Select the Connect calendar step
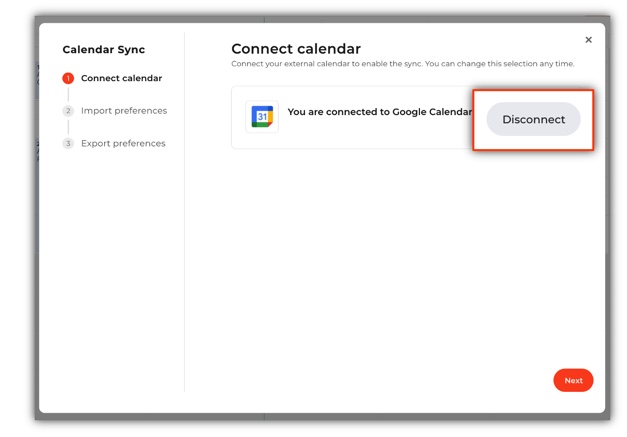Image resolution: width=627 pixels, height=437 pixels. (121, 78)
